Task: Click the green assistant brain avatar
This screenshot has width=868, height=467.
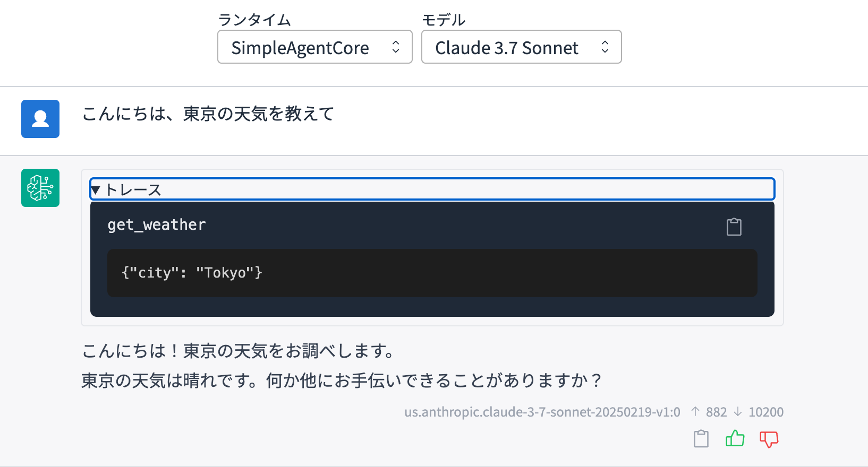Action: click(x=40, y=188)
